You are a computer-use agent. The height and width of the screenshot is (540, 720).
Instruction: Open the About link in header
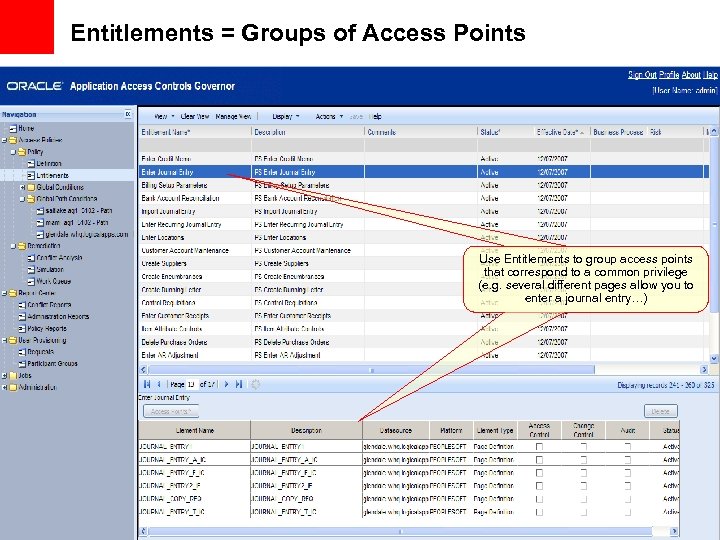coord(691,75)
